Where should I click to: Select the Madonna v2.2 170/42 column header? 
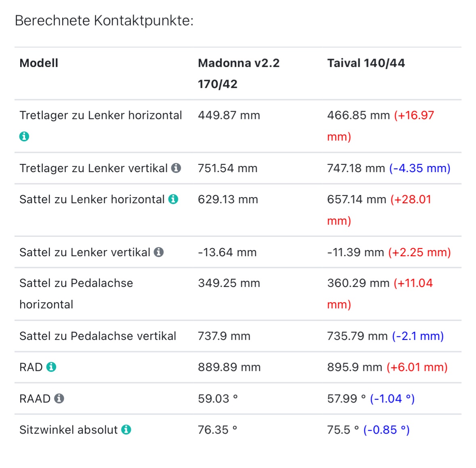(x=238, y=73)
